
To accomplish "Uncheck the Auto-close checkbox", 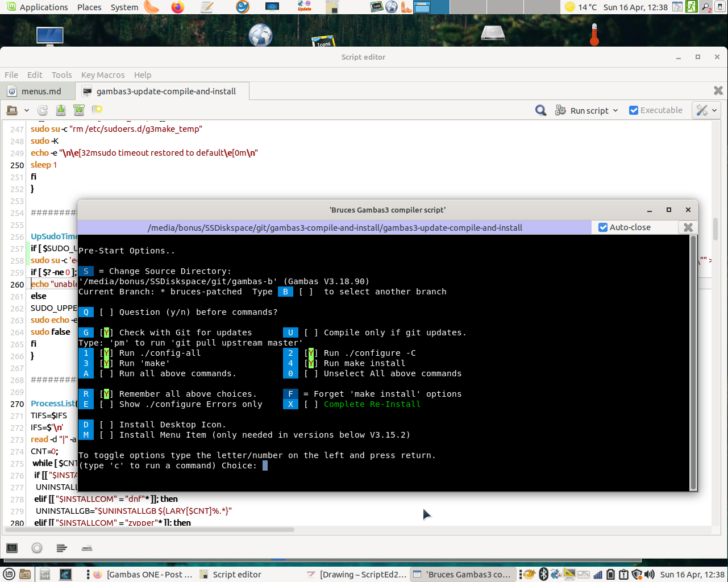I will [x=603, y=227].
